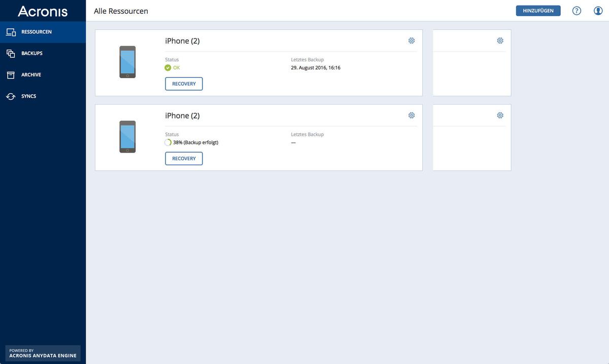Click the Ressourcen devices icon
609x364 pixels.
11,32
